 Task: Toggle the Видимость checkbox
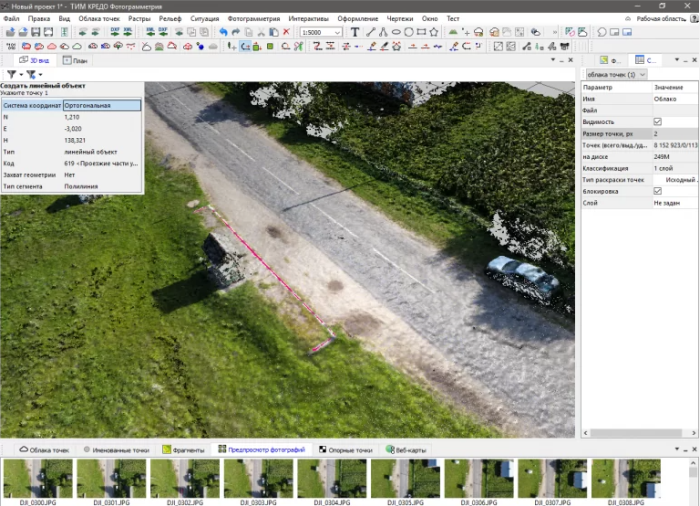(657, 121)
